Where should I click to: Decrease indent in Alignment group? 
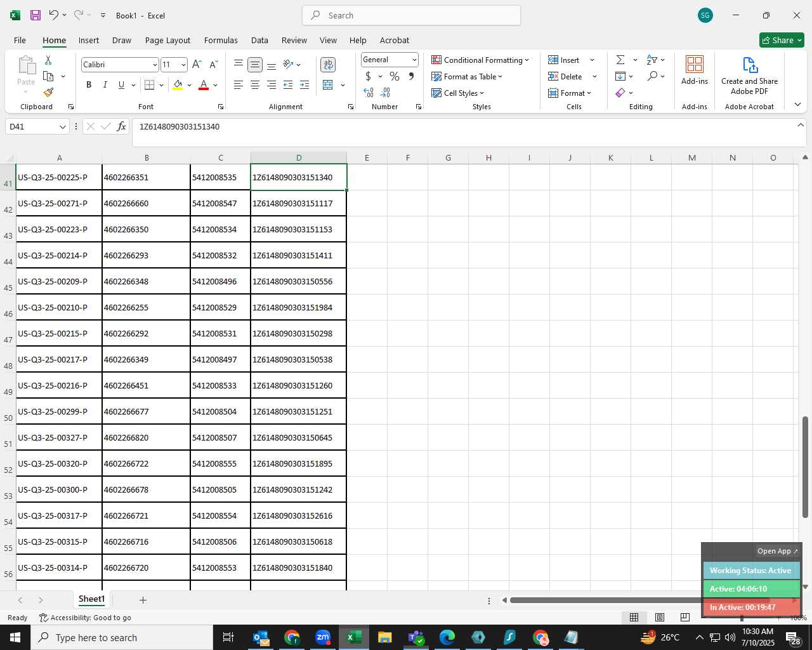[288, 85]
